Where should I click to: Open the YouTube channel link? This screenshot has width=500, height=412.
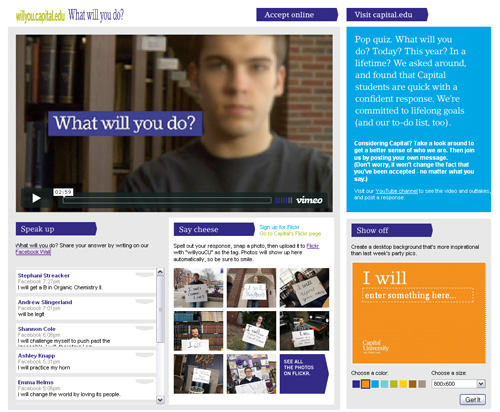click(396, 191)
